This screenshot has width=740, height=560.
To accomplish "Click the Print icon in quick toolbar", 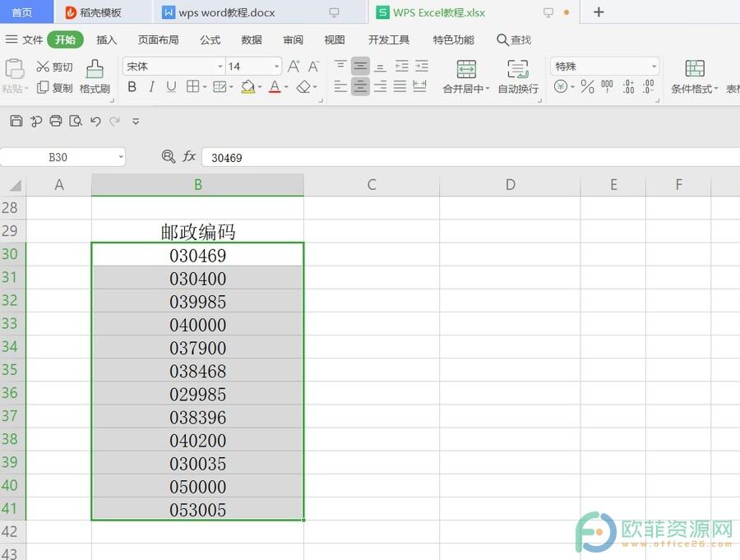I will coord(56,121).
